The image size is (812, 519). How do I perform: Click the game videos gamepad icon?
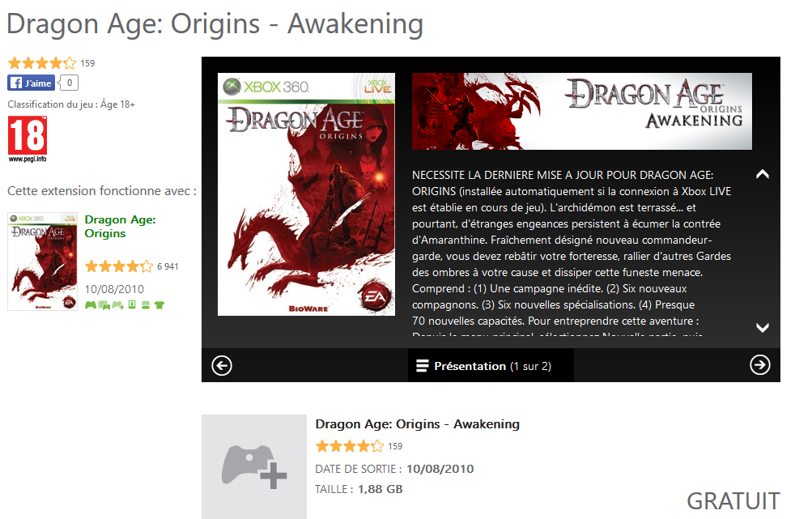click(104, 305)
